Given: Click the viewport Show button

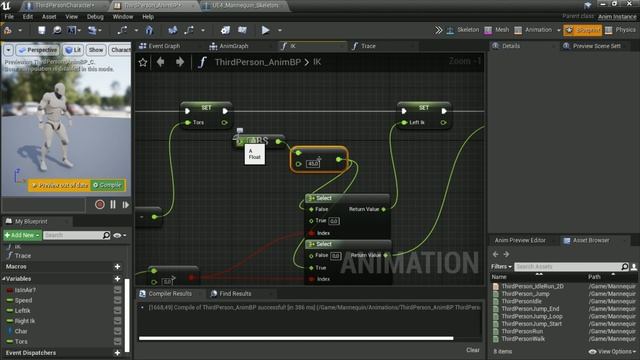Looking at the screenshot, I should pos(96,50).
